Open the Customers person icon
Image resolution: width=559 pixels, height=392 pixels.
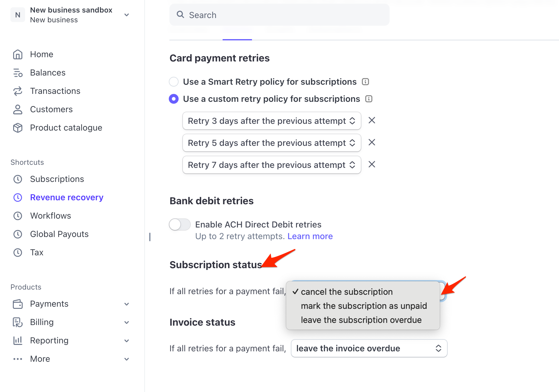[18, 109]
